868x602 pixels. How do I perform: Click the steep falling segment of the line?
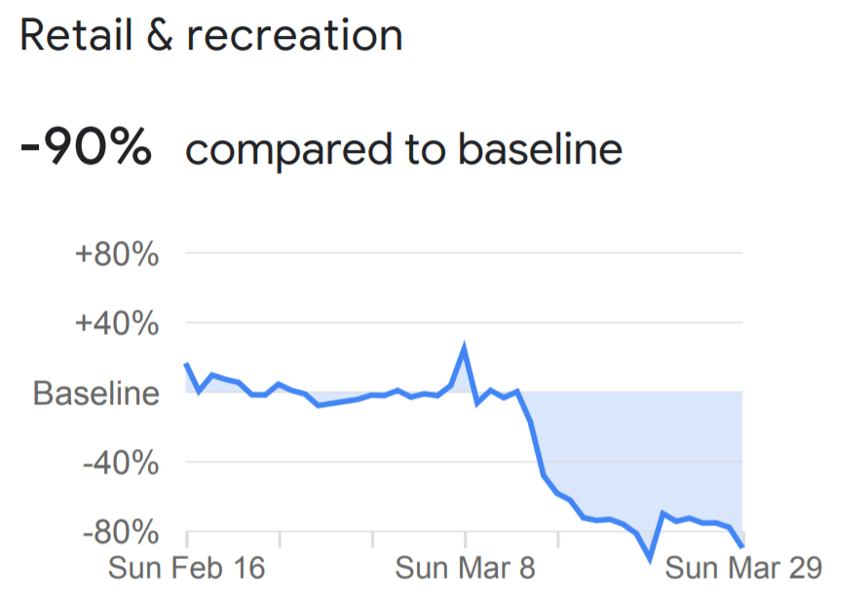tap(537, 448)
